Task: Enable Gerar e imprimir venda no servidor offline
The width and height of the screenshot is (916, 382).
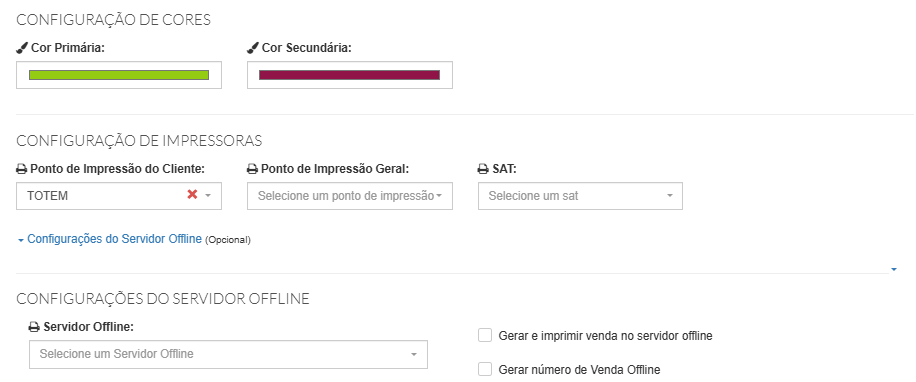Action: coord(485,335)
